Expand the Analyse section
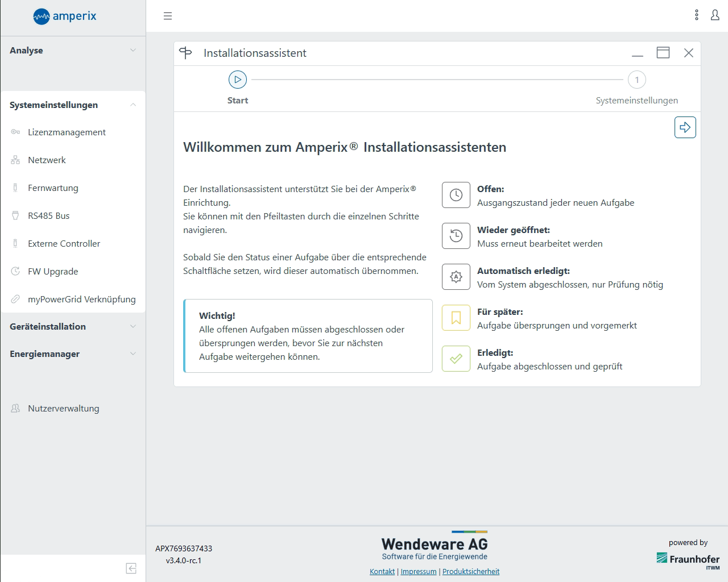The image size is (728, 582). tap(73, 50)
